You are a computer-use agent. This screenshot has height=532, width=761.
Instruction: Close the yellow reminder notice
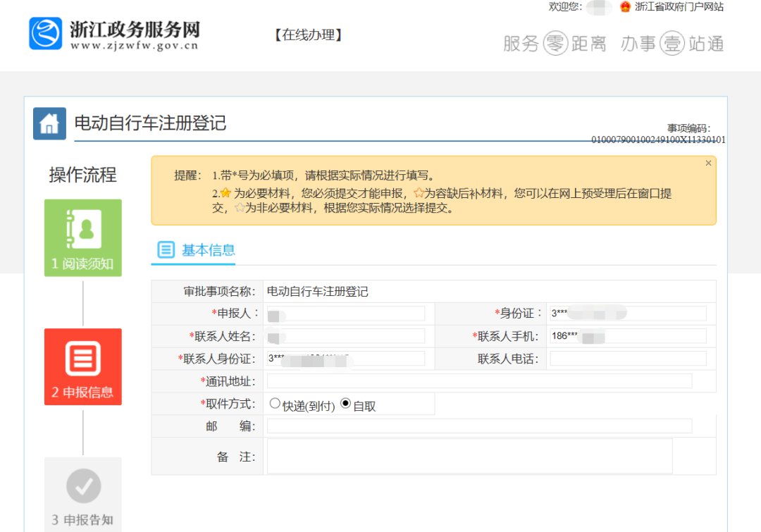pos(708,163)
